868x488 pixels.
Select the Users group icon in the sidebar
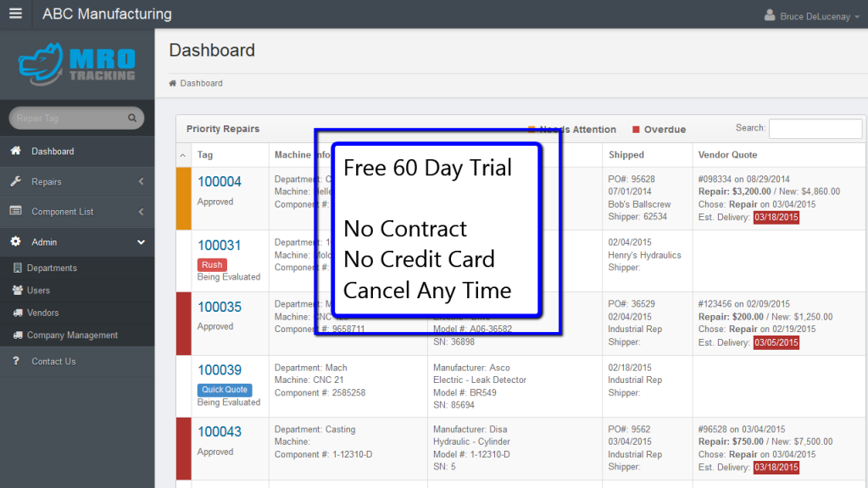[14, 291]
